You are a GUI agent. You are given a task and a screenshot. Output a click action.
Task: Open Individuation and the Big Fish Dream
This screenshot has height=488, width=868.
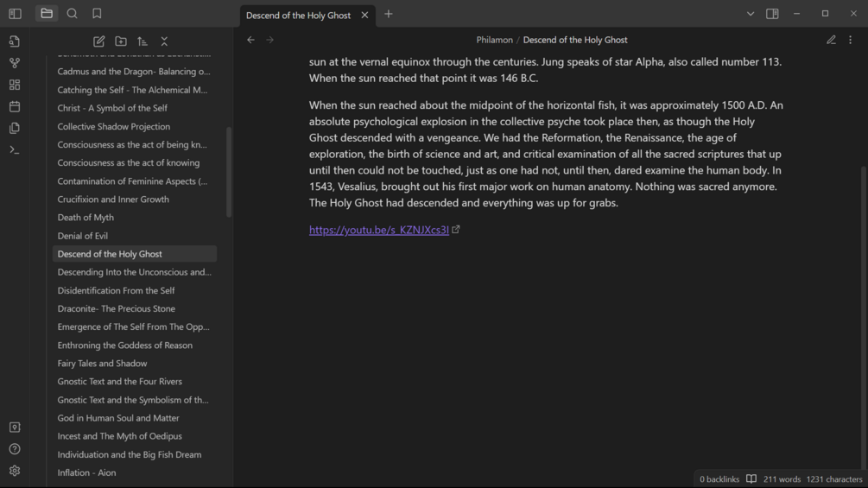tap(135, 454)
